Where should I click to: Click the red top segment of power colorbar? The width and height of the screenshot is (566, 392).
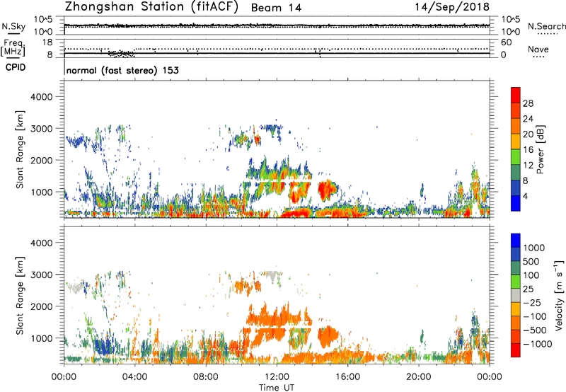click(516, 95)
